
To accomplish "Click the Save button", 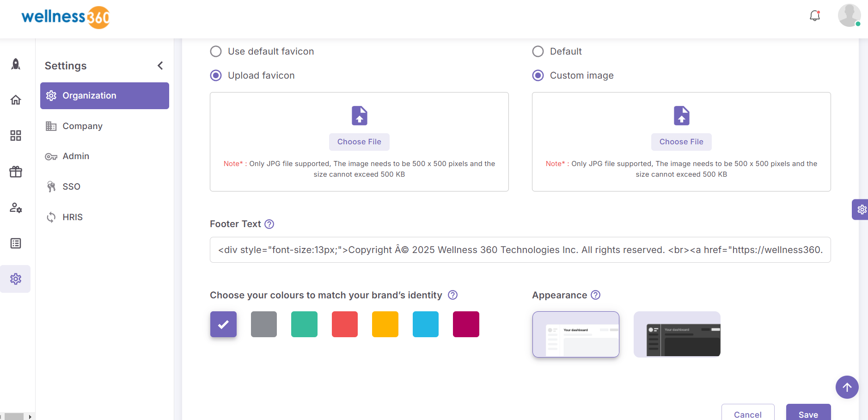I will click(x=808, y=413).
